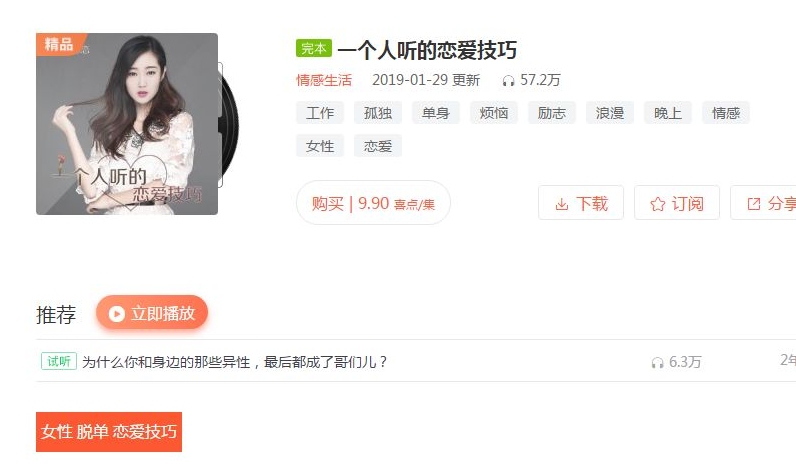The height and width of the screenshot is (476, 796).
Task: Buy the album via 购买 9.90 button
Action: point(373,203)
